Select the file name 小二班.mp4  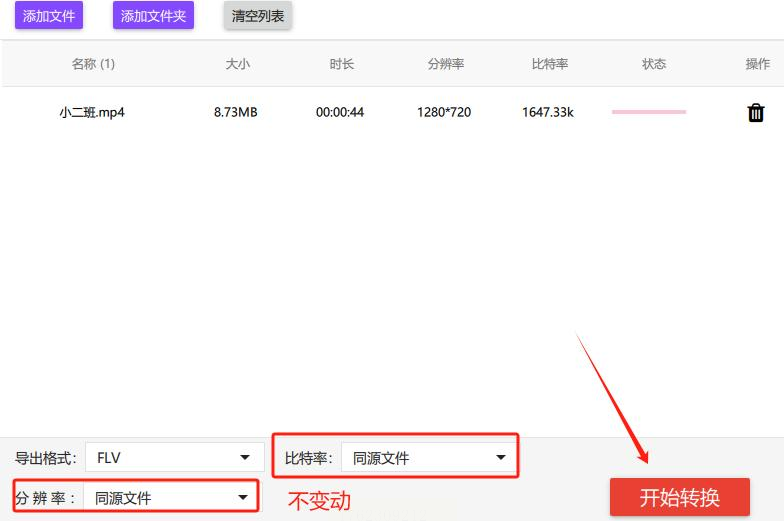click(92, 112)
